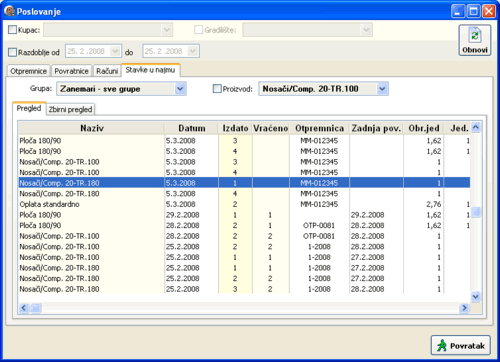Click the table scroll up arrow

click(476, 127)
